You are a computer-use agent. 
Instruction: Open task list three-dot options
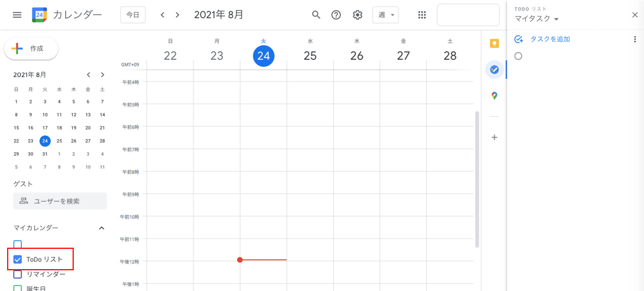click(635, 39)
